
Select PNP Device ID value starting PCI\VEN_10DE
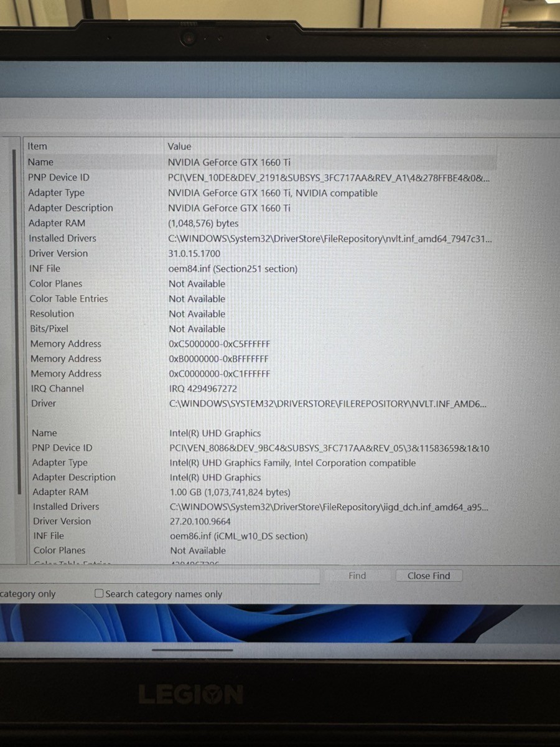pos(329,178)
